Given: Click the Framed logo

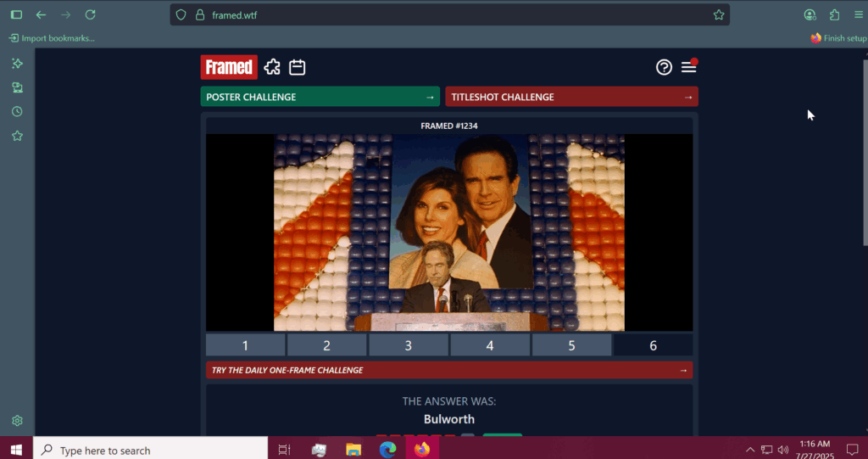Looking at the screenshot, I should pyautogui.click(x=229, y=67).
